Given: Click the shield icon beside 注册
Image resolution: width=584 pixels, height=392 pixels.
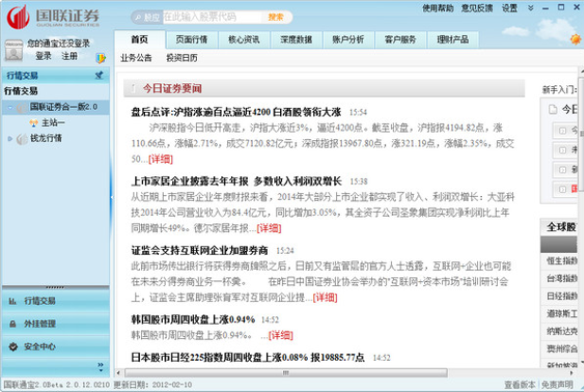Looking at the screenshot, I should point(100,58).
